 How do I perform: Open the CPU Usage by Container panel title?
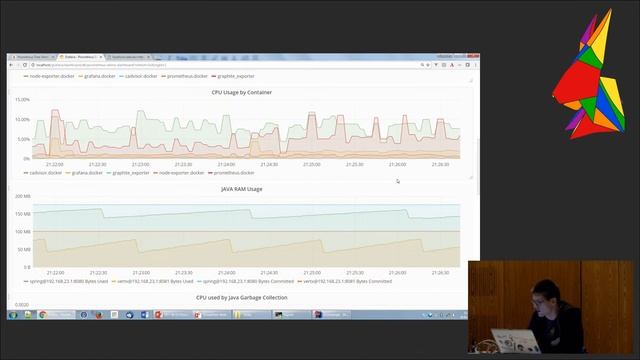tap(242, 92)
